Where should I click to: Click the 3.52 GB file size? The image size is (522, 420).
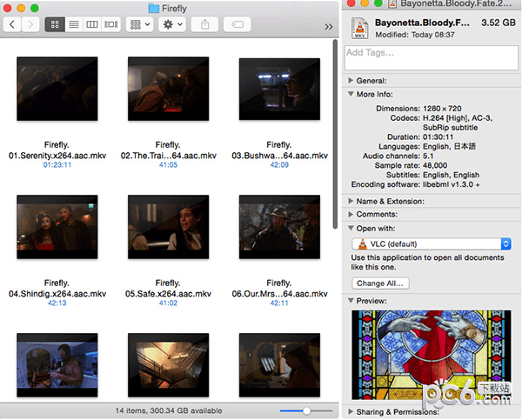click(499, 23)
